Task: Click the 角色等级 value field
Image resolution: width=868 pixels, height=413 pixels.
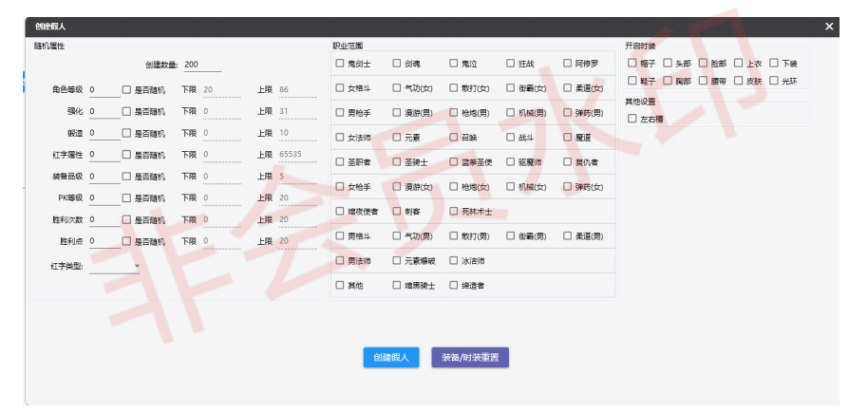Action: pyautogui.click(x=104, y=89)
